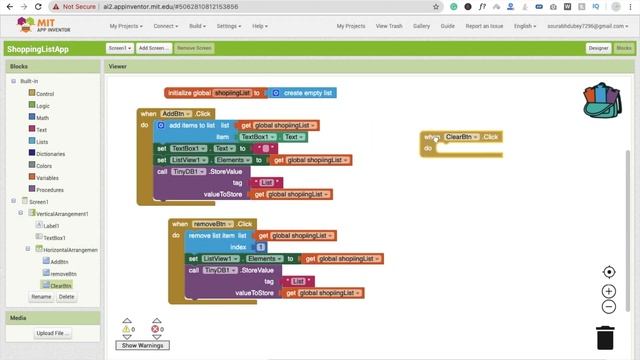Collapse the Built-in tree node
Image resolution: width=640 pixels, height=360 pixels.
tap(13, 81)
